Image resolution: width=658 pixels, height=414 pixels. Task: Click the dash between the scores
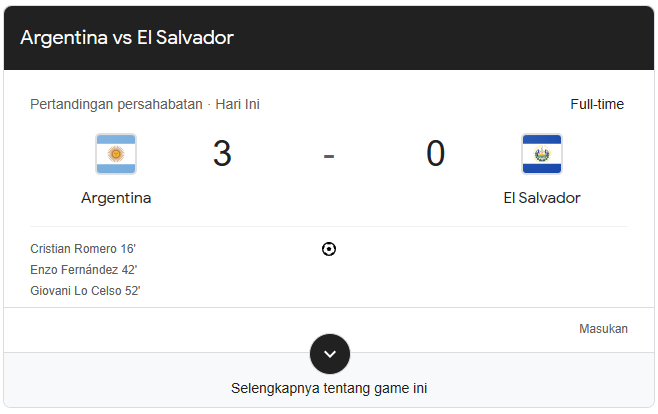point(329,156)
